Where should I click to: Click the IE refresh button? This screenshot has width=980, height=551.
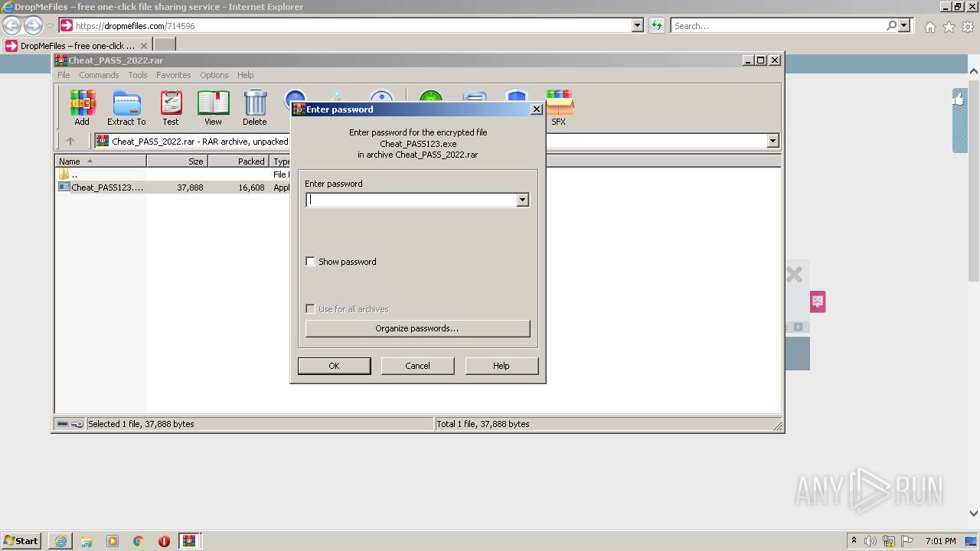point(656,25)
